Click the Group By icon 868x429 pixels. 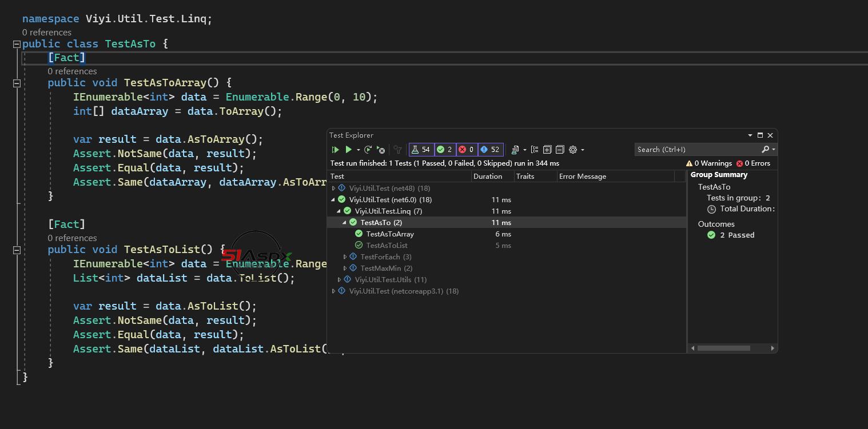(535, 150)
